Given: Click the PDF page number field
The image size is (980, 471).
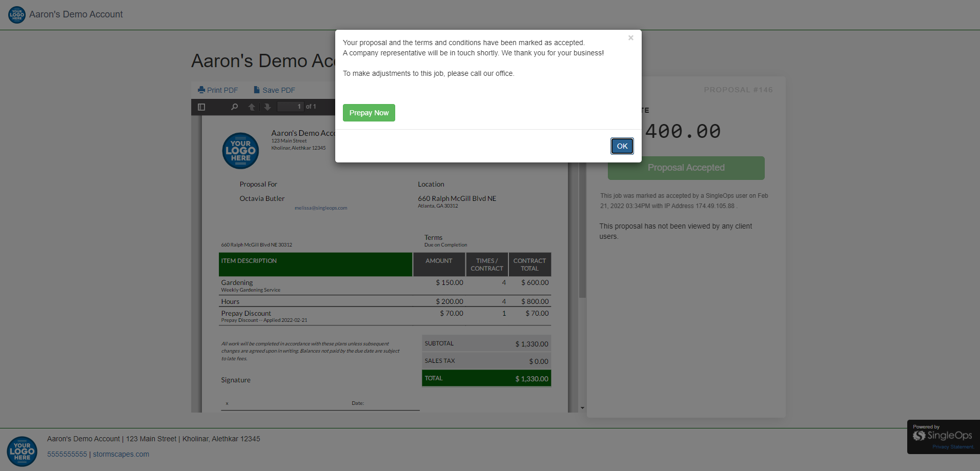Looking at the screenshot, I should click(x=290, y=107).
